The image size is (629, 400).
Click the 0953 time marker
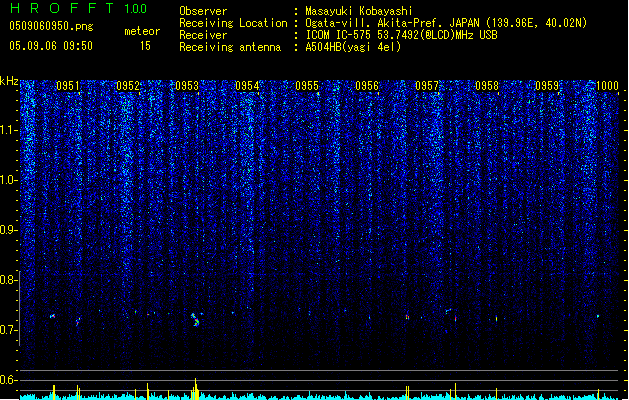click(x=187, y=86)
